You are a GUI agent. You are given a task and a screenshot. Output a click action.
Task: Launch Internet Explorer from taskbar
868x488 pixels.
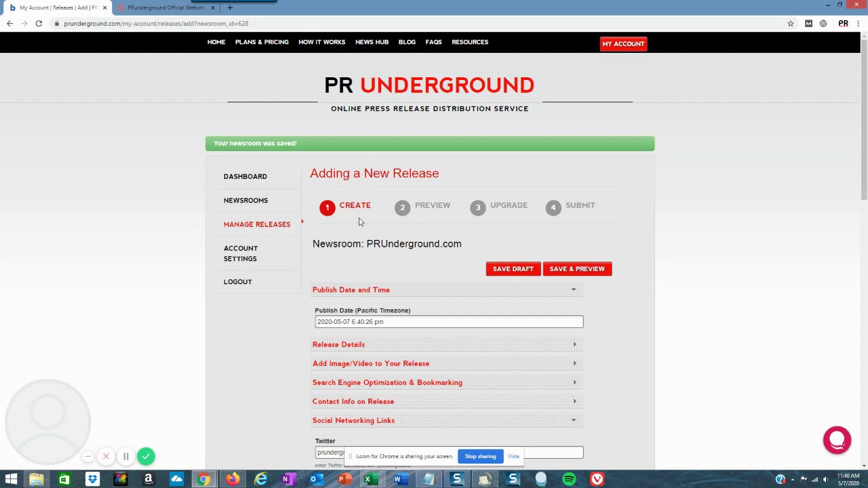click(x=260, y=479)
